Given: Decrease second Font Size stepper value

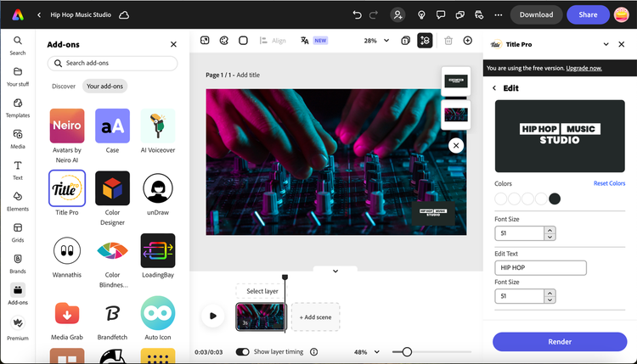Looking at the screenshot, I should pos(550,300).
